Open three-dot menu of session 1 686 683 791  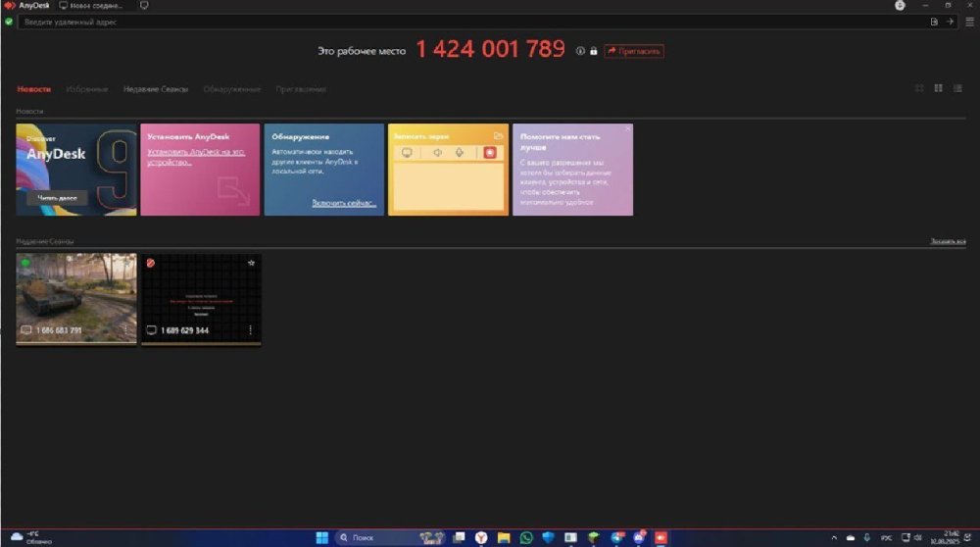coord(125,329)
